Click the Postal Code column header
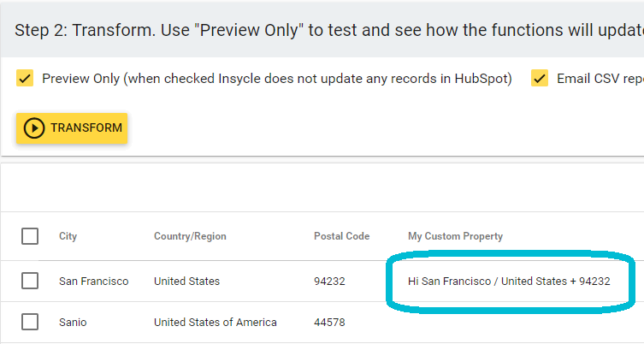The width and height of the screenshot is (644, 344). pos(341,236)
